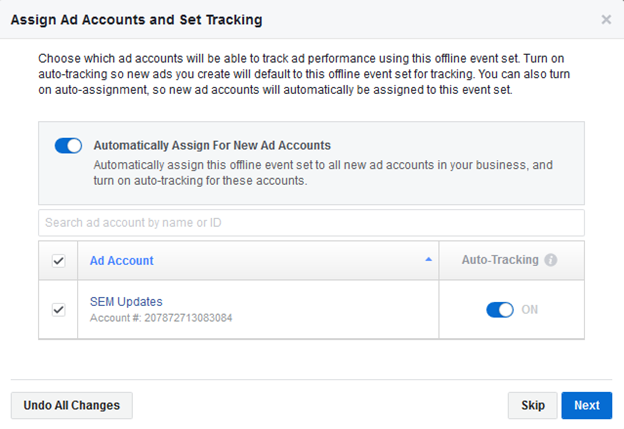This screenshot has height=429, width=624.
Task: Toggle Automatically Assign For New Ad Accounts switch
Action: tap(68, 146)
